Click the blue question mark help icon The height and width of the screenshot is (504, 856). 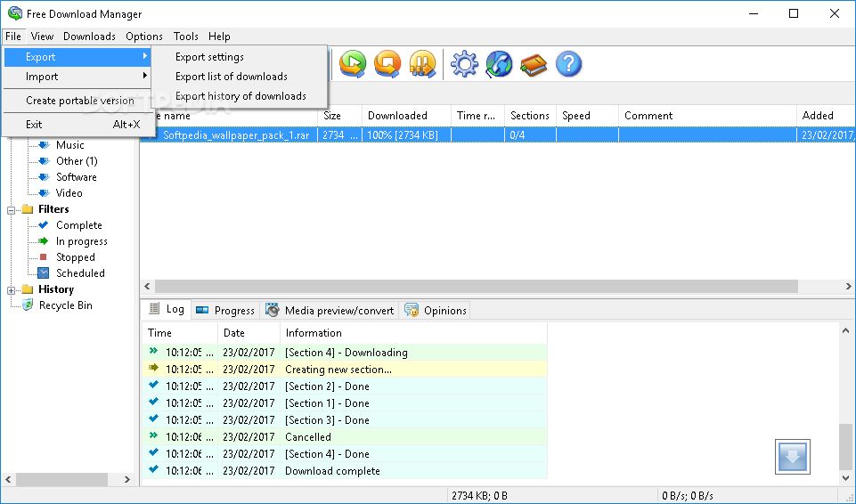tap(569, 64)
